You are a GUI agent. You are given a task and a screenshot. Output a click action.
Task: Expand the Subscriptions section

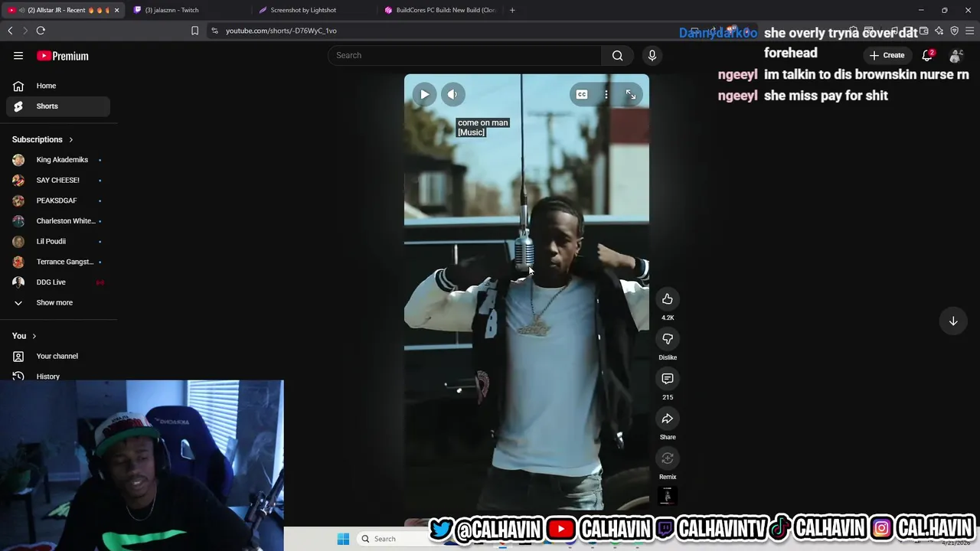tap(43, 139)
